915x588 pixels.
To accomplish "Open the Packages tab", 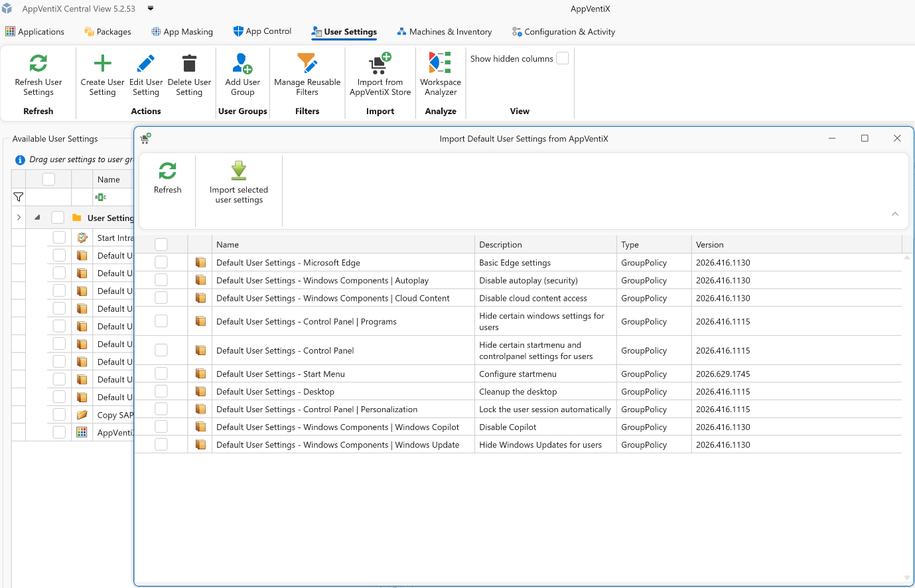I will [107, 32].
